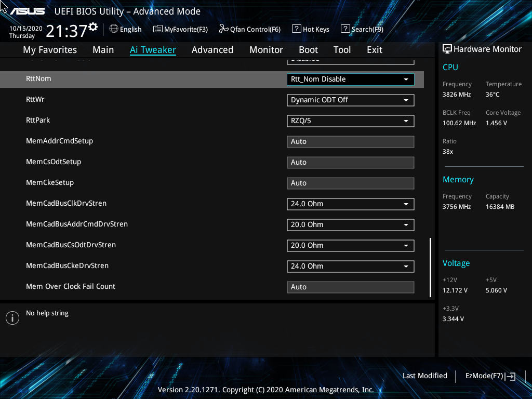
Task: Open the Monitor tab
Action: pyautogui.click(x=266, y=50)
